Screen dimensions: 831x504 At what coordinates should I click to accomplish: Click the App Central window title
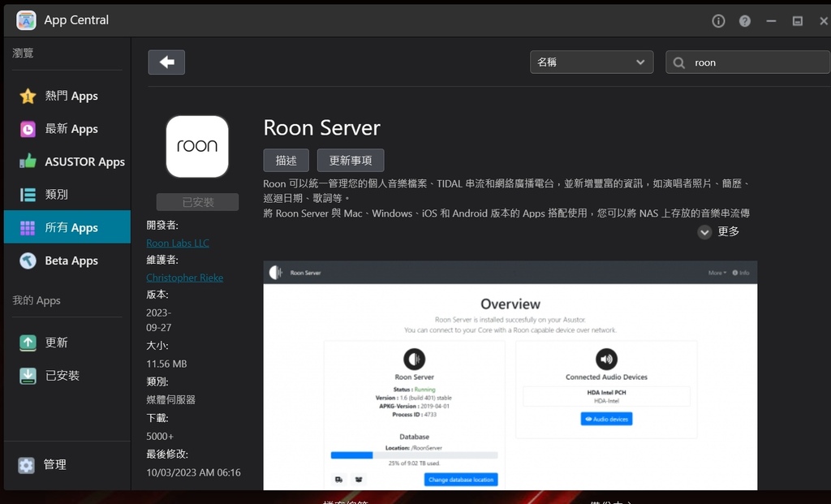(76, 20)
